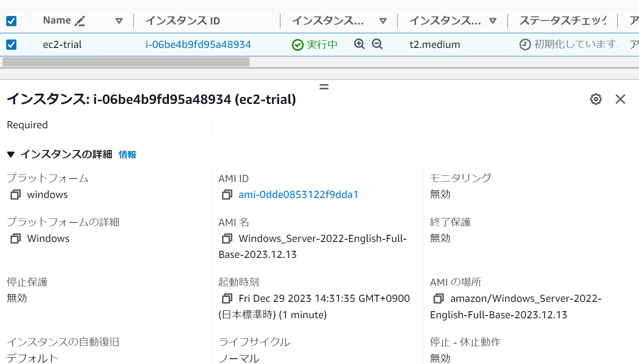
Task: Copy the AMI location value
Action: pyautogui.click(x=439, y=298)
